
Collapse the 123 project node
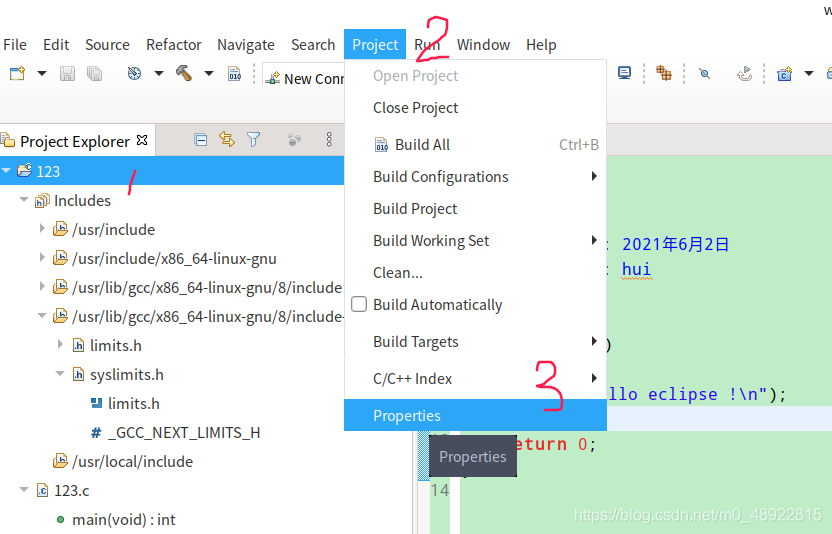click(6, 171)
